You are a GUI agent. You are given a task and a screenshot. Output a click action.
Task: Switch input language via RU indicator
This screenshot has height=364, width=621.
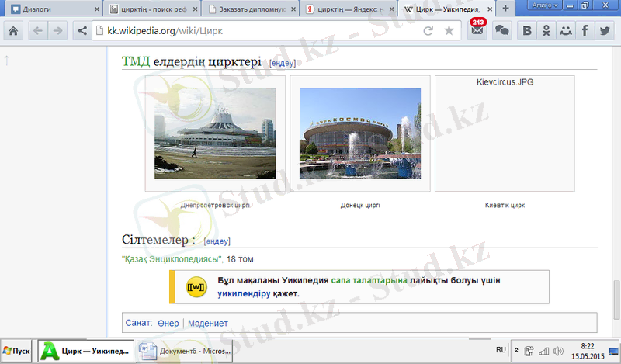click(501, 351)
